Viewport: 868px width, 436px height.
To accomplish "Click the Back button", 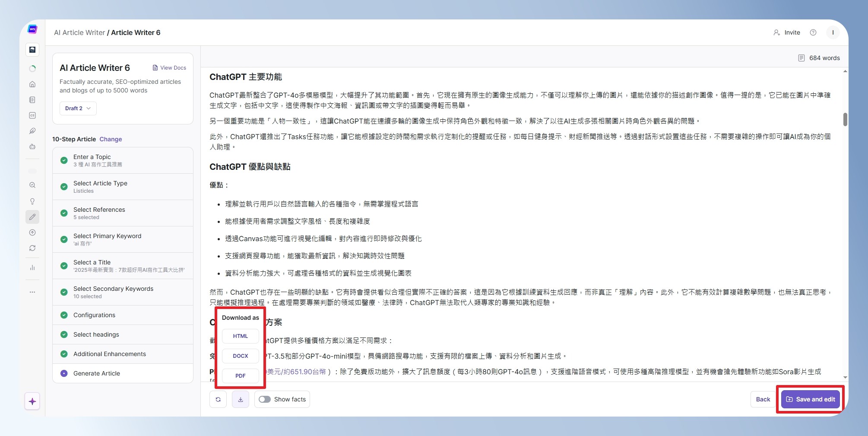I will pyautogui.click(x=763, y=399).
